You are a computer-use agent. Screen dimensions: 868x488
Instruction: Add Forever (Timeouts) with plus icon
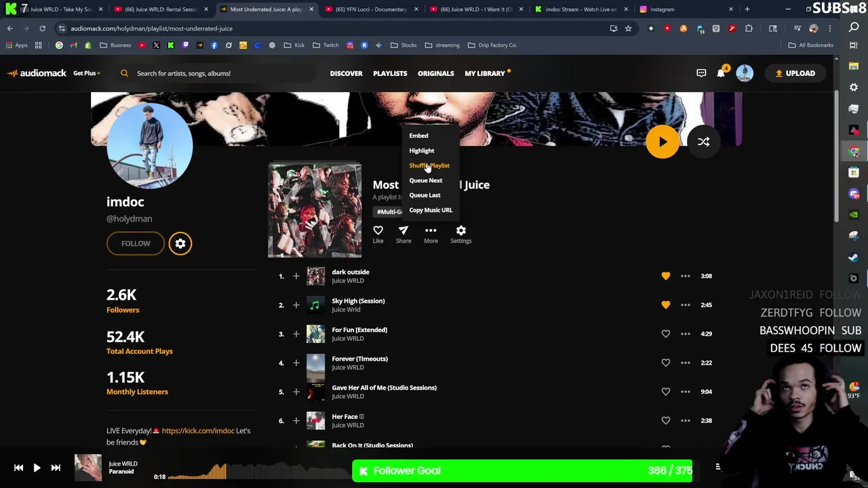[x=296, y=363]
